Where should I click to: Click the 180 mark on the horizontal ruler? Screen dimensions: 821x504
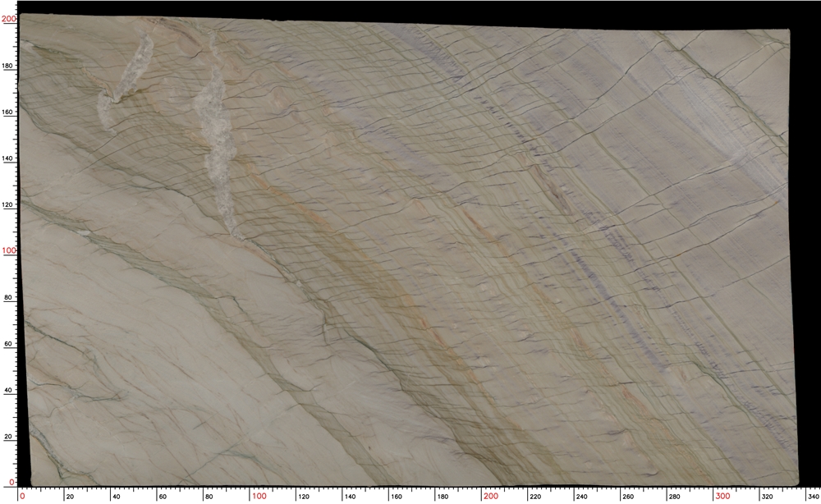click(x=443, y=497)
